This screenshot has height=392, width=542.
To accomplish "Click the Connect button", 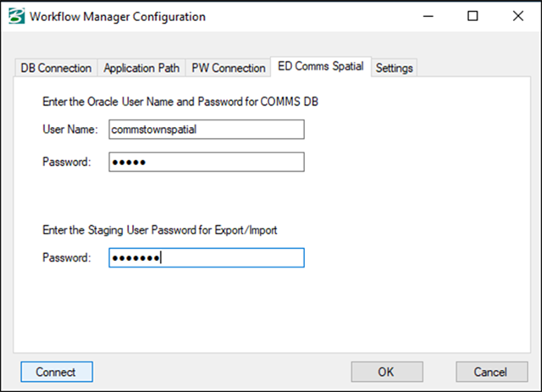I will (57, 372).
